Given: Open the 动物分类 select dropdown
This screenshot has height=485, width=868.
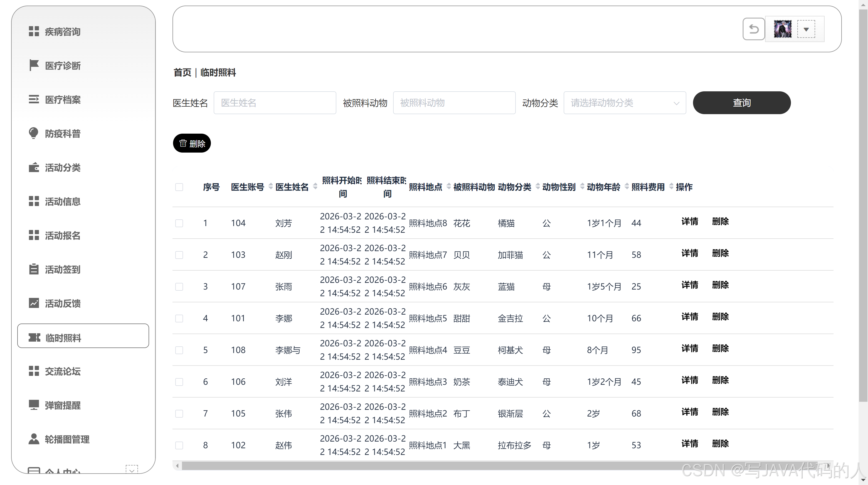Looking at the screenshot, I should (x=625, y=103).
